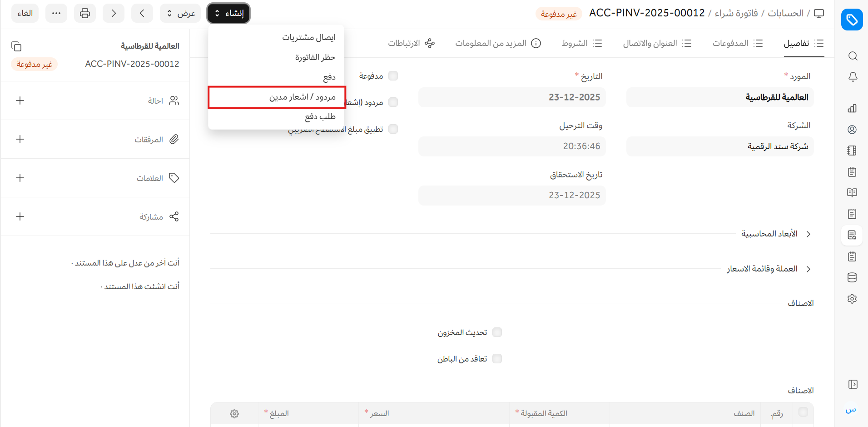Open the settings gear in the sidebar

[x=852, y=299]
